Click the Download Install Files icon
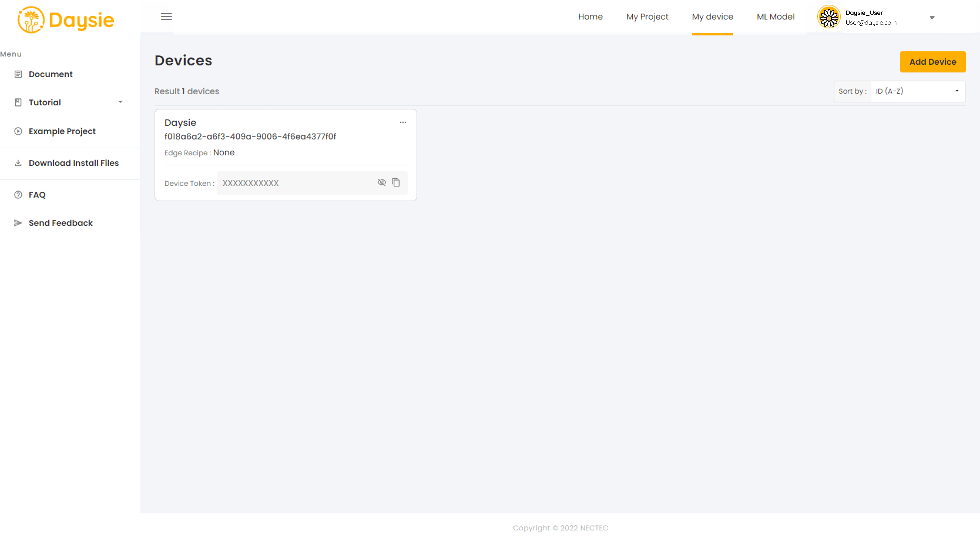Screen dimensions: 980x541 coord(18,163)
